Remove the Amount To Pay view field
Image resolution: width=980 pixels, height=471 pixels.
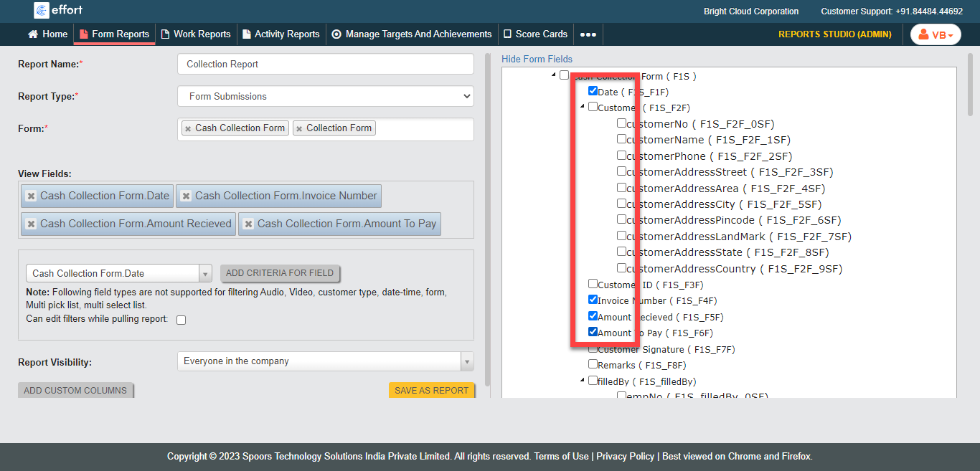point(248,224)
